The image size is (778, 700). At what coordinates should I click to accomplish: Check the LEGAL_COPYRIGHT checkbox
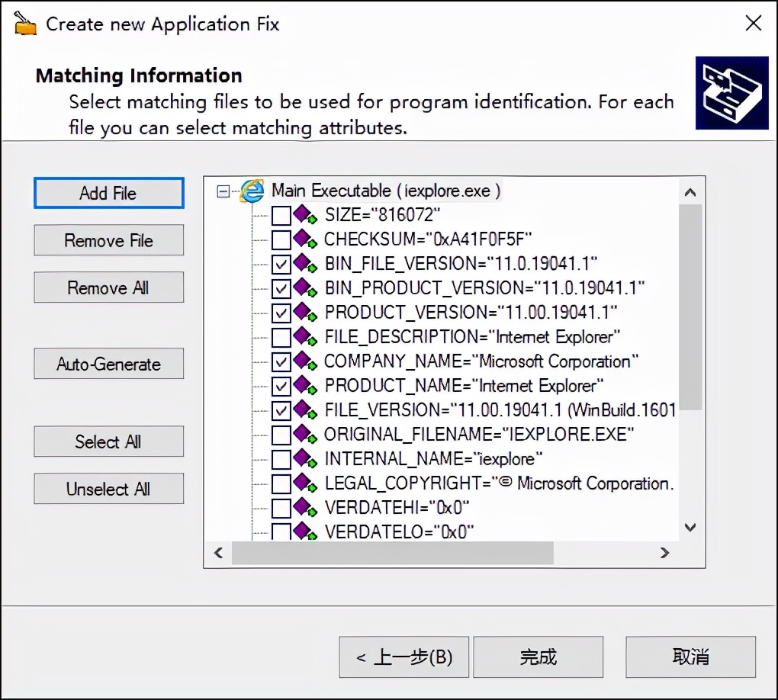(x=281, y=483)
